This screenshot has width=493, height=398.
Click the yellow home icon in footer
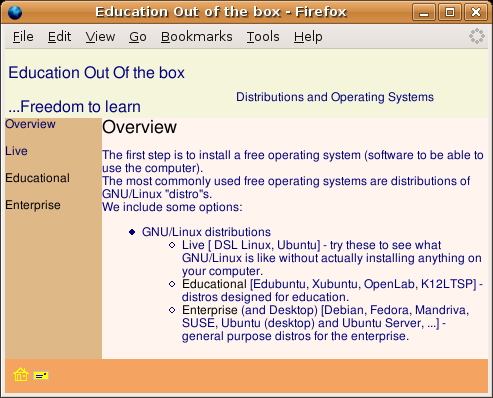[21, 374]
